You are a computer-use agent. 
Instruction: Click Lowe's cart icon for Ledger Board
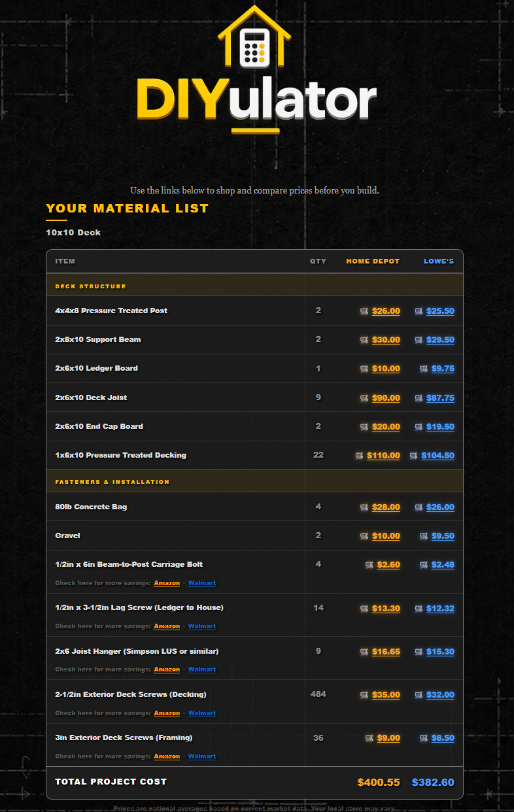click(424, 369)
